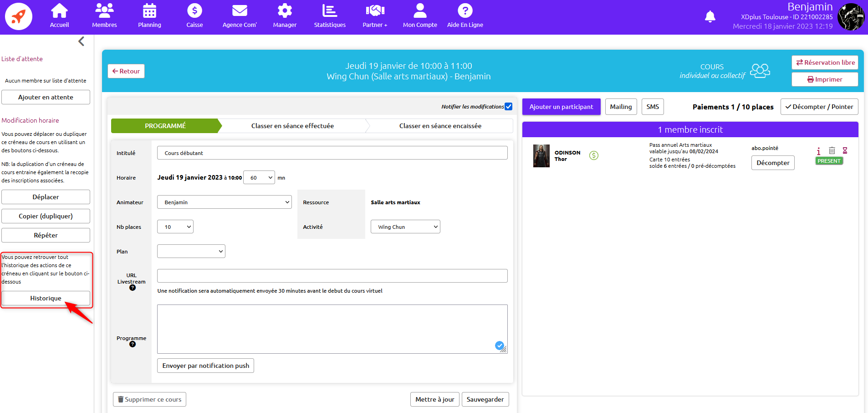Collapse the left sidebar with chevron

[81, 41]
